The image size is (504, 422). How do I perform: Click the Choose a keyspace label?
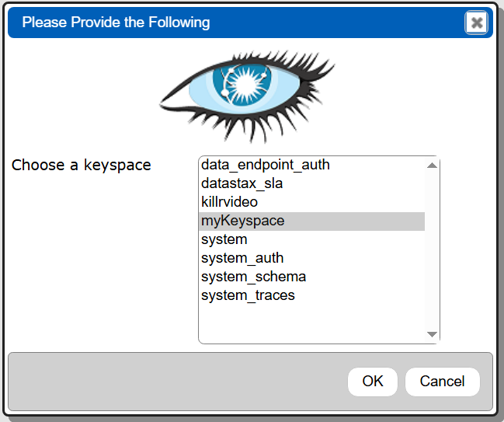[82, 166]
